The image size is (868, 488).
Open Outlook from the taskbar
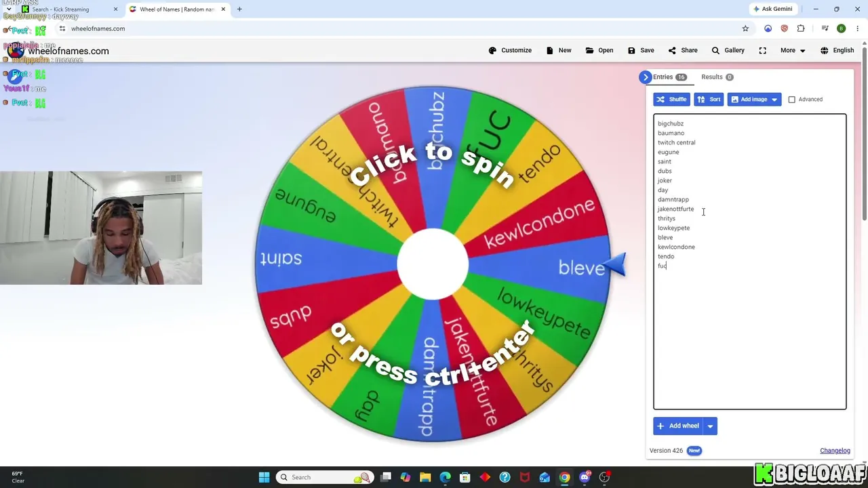tap(545, 477)
